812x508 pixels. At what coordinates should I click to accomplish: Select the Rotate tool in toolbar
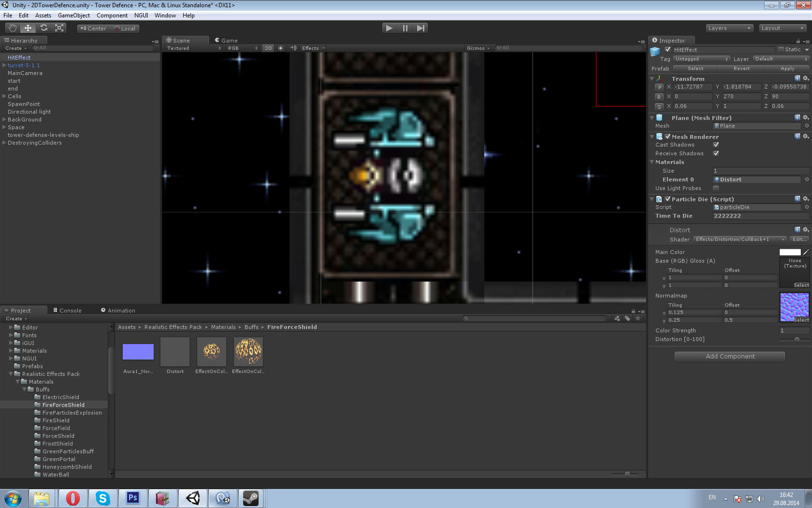pos(44,28)
